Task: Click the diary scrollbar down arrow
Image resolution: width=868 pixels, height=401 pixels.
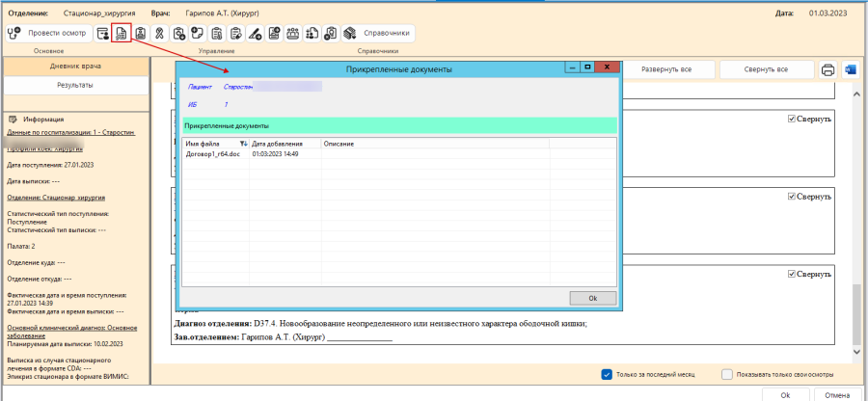Action: [857, 352]
